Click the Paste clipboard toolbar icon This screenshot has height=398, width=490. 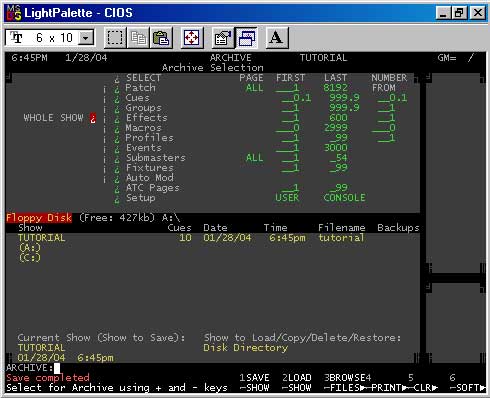click(161, 38)
